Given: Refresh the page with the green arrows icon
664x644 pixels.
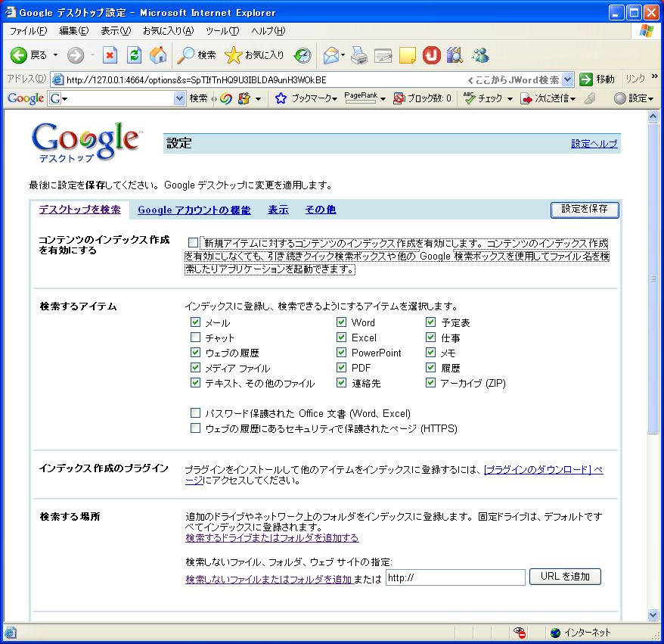Looking at the screenshot, I should 135,55.
